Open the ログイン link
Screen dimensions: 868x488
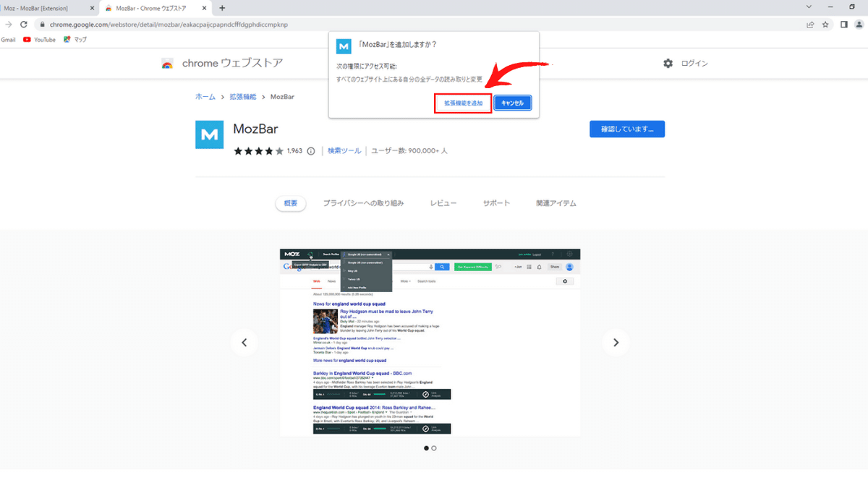[x=694, y=64]
